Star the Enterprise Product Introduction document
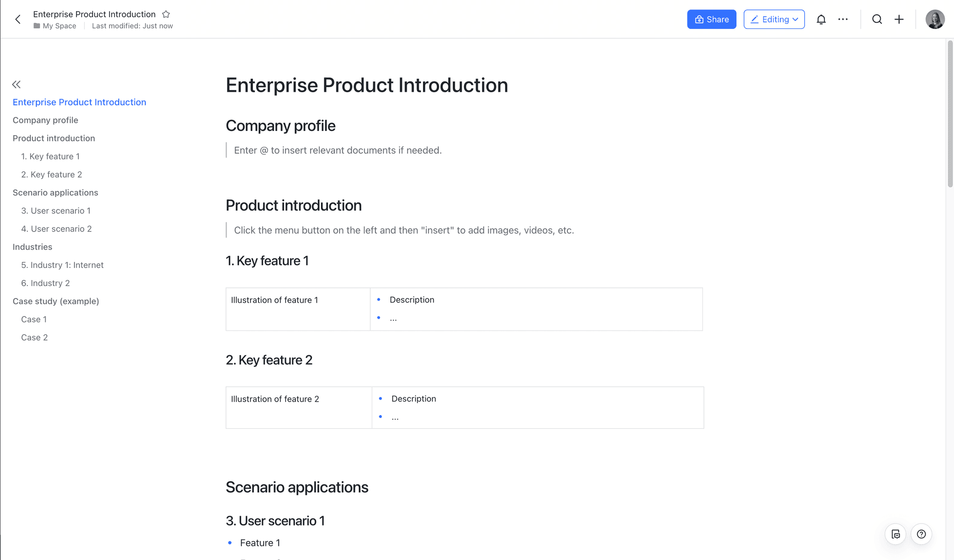 point(166,14)
